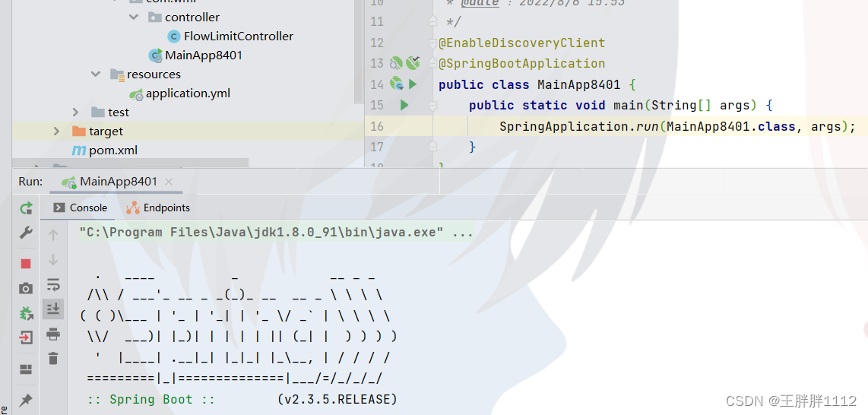This screenshot has width=868, height=415.
Task: Toggle Soft-Wrap in console
Action: (53, 284)
